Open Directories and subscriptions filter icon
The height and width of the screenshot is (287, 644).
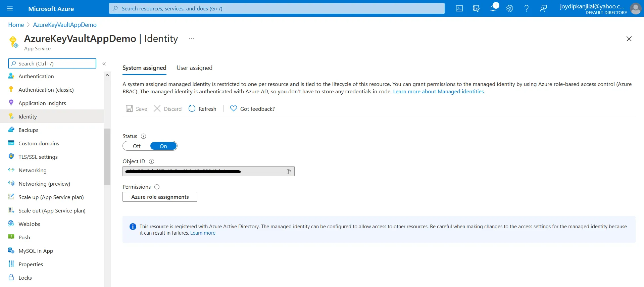pos(476,8)
